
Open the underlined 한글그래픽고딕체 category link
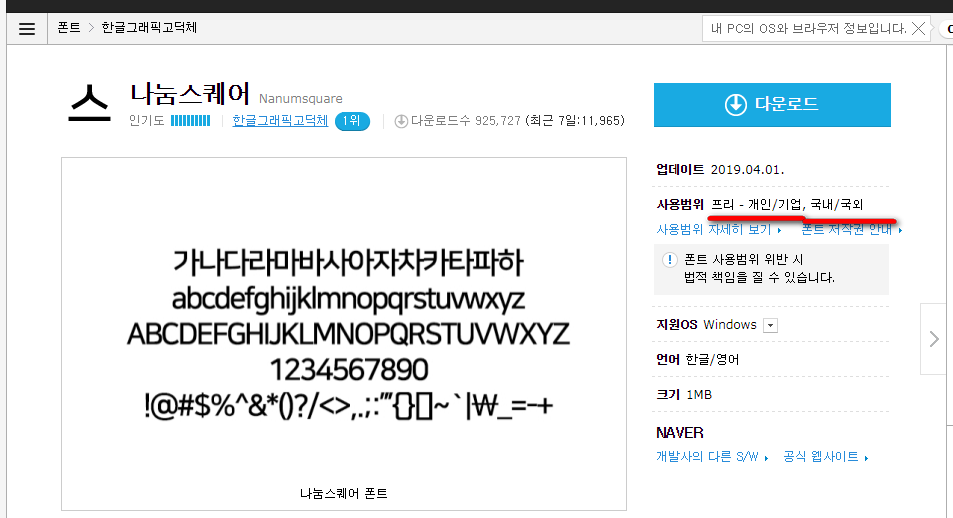280,120
